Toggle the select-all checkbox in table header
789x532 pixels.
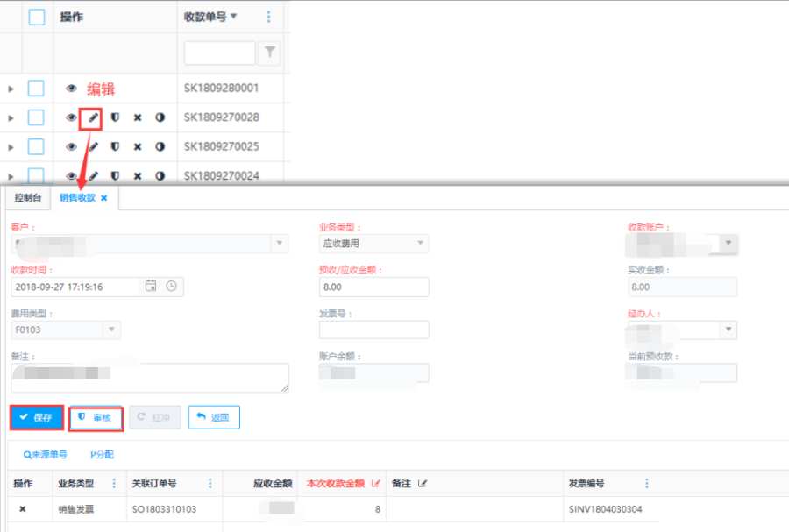(x=36, y=17)
